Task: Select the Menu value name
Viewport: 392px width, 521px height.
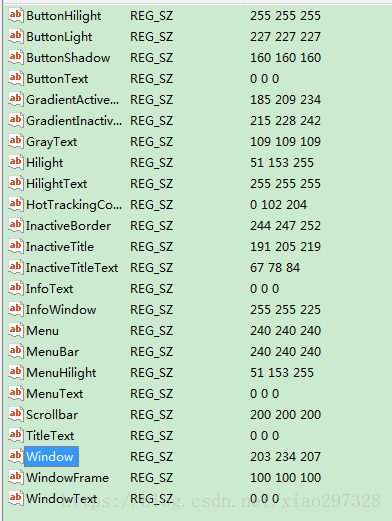Action: [x=42, y=331]
